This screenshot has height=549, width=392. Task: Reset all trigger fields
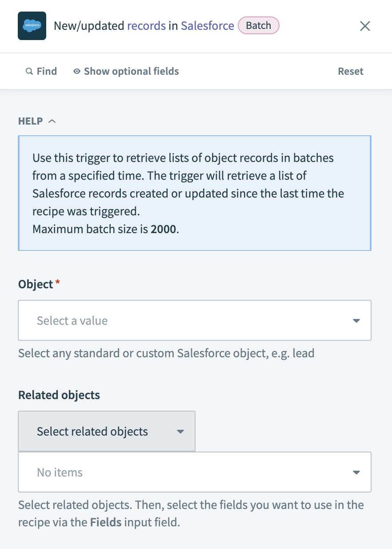(351, 71)
